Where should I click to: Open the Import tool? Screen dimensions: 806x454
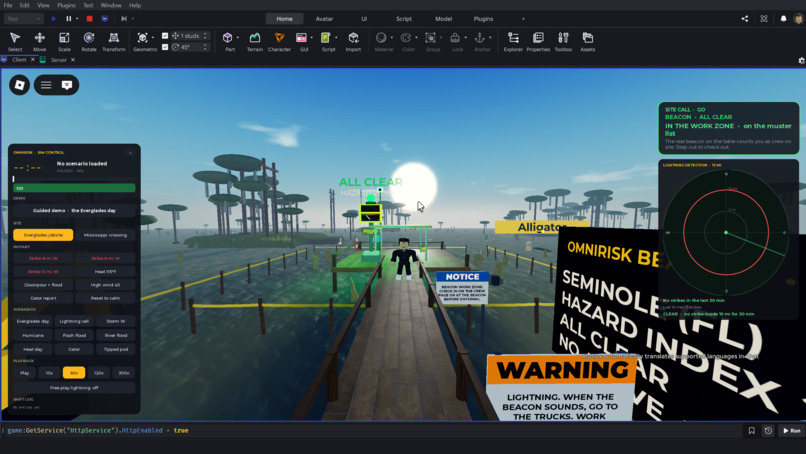pos(353,41)
